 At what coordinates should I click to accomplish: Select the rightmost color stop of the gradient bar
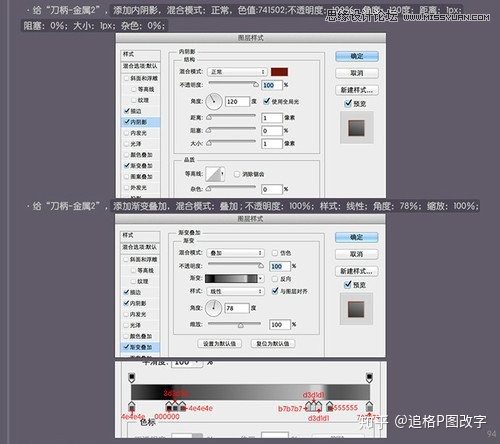point(369,406)
